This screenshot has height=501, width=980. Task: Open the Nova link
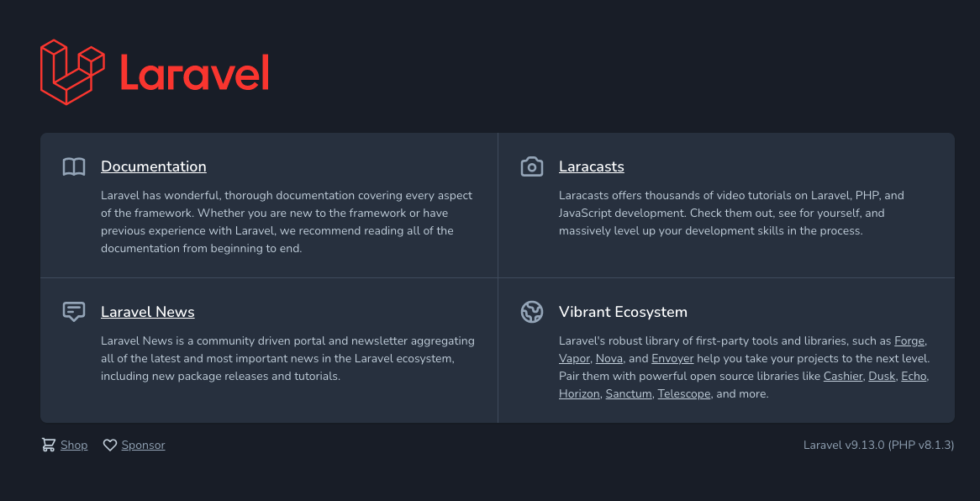(x=609, y=358)
